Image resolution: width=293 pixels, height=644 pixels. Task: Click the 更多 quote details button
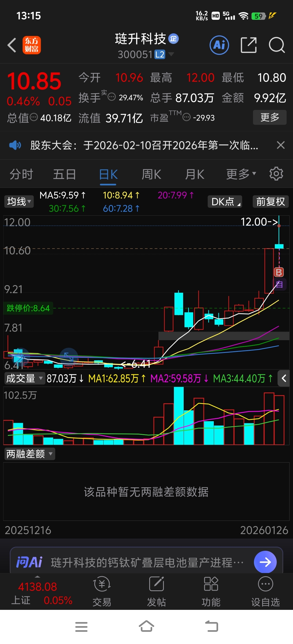click(x=270, y=117)
